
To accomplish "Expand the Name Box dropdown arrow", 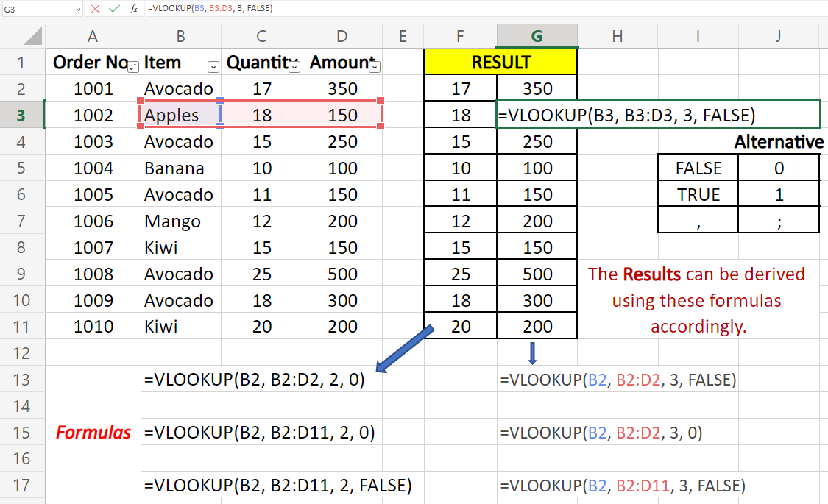I will pos(78,9).
